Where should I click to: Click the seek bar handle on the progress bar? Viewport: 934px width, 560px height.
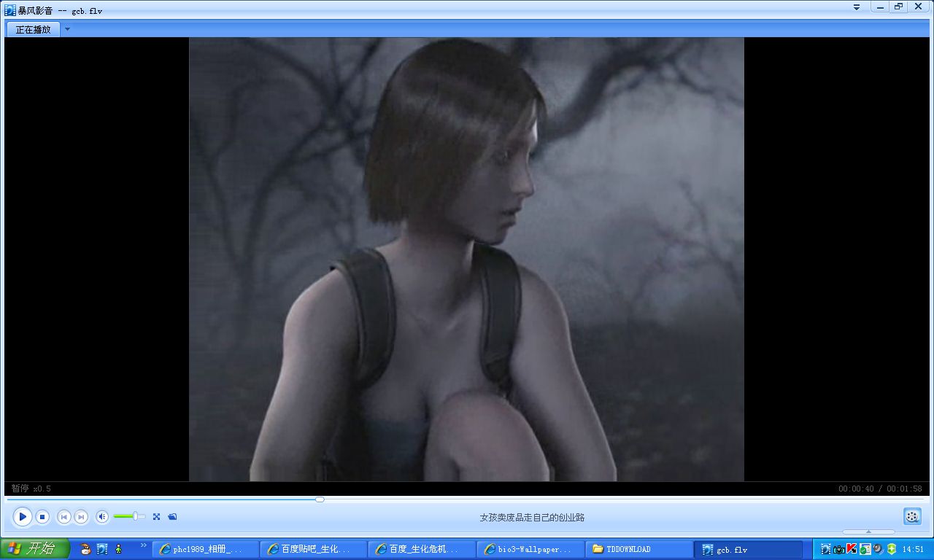tap(320, 499)
